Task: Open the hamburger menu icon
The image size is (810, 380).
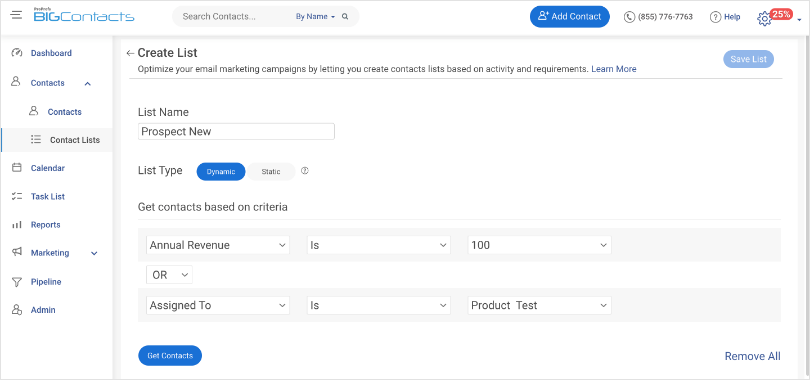Action: click(17, 14)
